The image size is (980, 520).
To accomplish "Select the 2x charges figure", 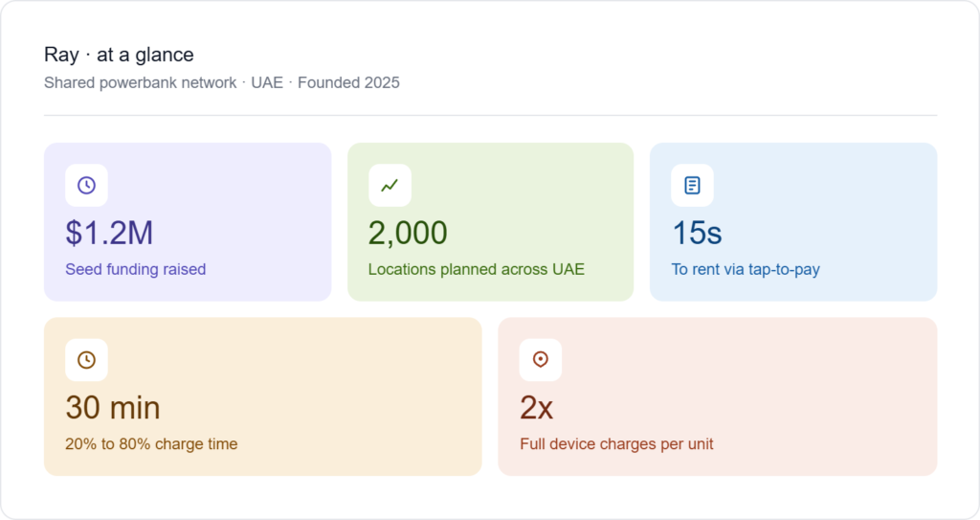I will click(537, 408).
